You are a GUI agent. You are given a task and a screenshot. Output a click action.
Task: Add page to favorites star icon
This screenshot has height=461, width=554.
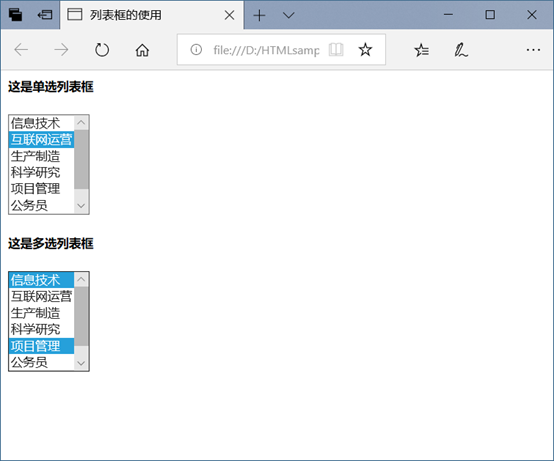(365, 50)
